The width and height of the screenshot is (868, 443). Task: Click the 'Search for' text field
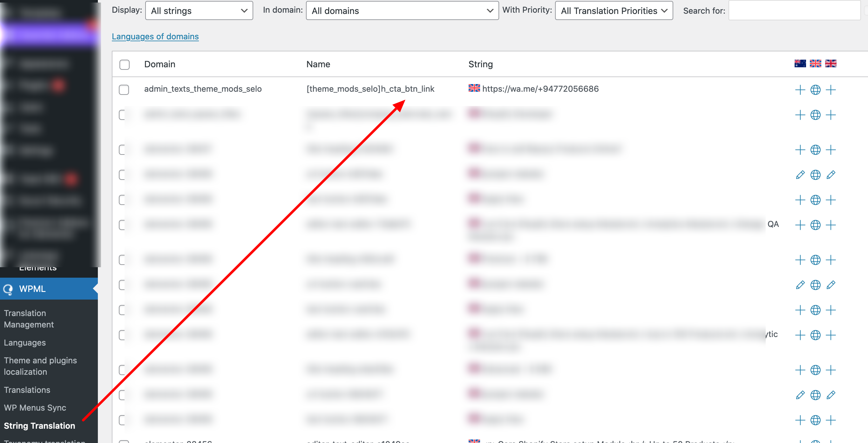point(794,11)
